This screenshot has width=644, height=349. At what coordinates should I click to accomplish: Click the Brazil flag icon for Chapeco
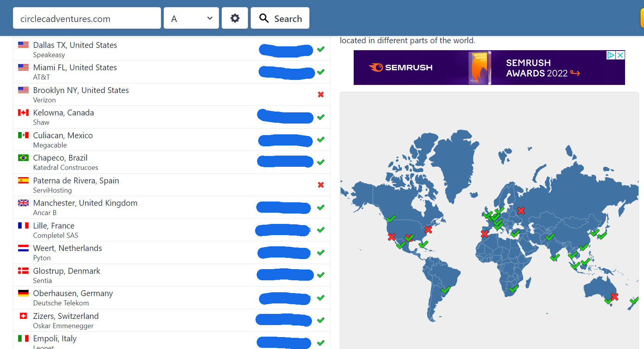(23, 158)
